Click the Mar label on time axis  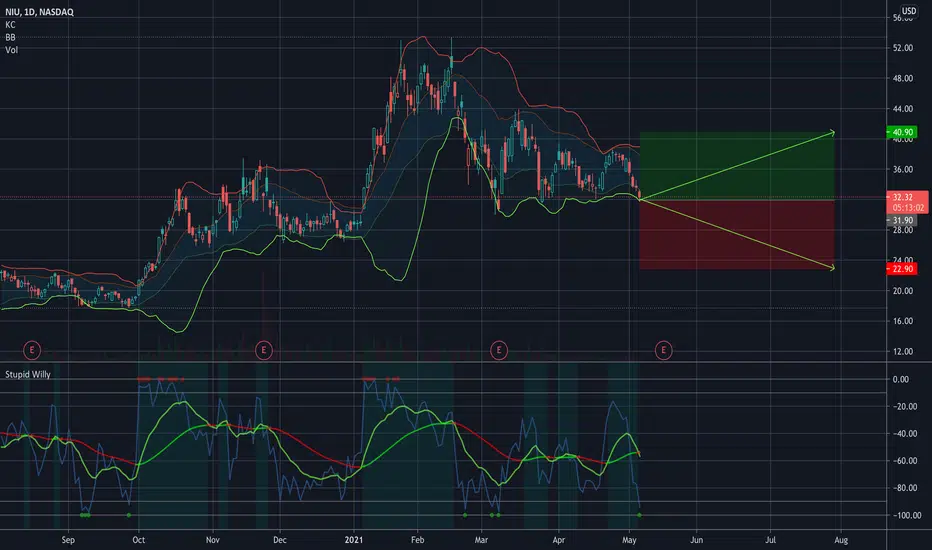pyautogui.click(x=481, y=540)
